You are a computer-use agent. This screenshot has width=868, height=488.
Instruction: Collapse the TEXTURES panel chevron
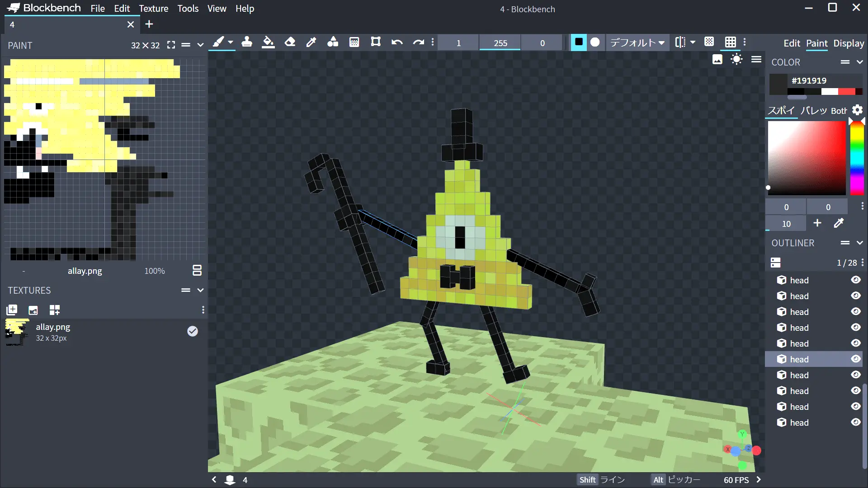pyautogui.click(x=200, y=291)
